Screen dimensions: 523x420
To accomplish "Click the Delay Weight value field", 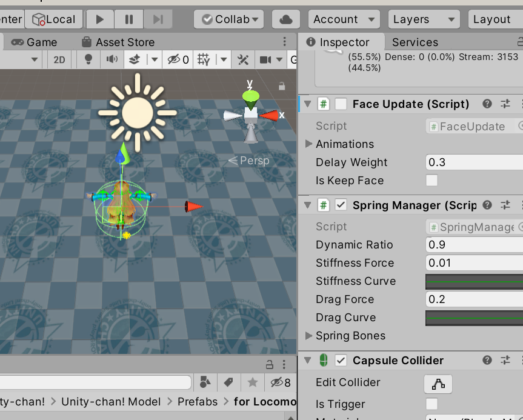I will (475, 162).
